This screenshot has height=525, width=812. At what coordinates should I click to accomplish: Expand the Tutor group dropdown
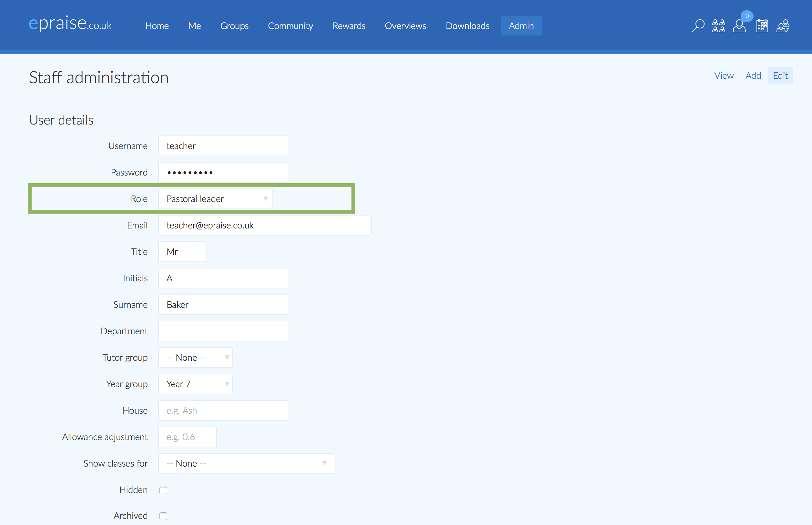[x=195, y=357]
